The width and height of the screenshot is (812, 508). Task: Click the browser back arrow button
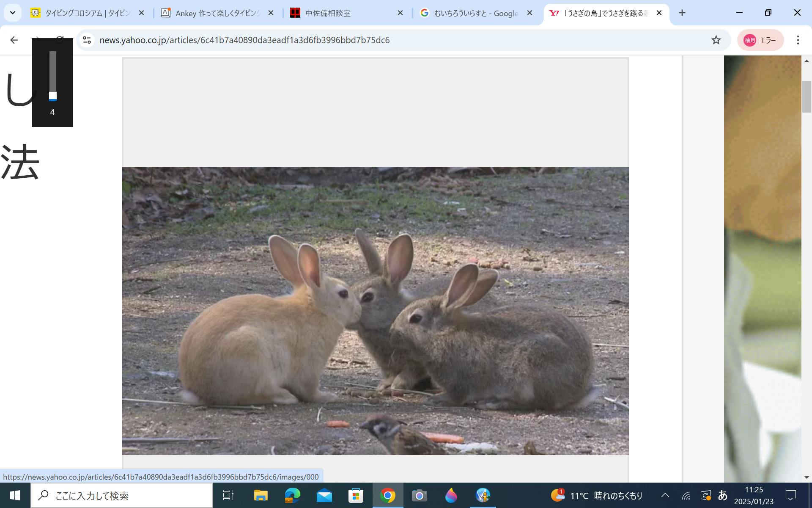pyautogui.click(x=14, y=40)
